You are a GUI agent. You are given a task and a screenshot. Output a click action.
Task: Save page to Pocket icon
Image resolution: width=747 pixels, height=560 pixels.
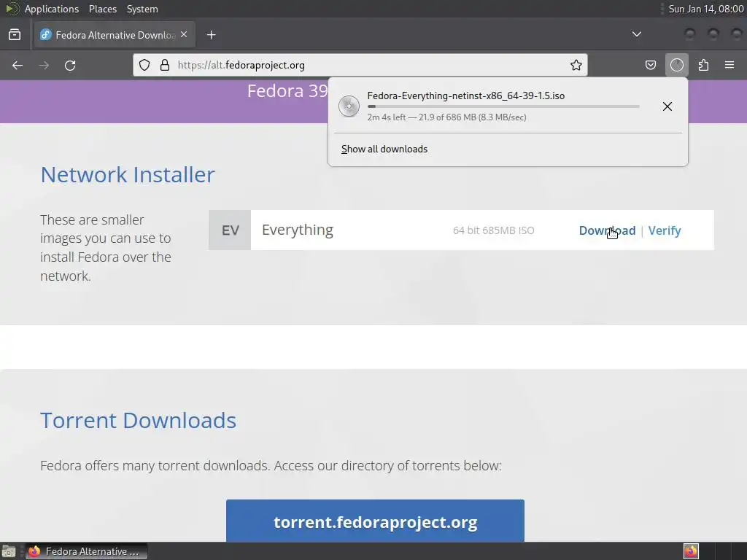pyautogui.click(x=650, y=65)
